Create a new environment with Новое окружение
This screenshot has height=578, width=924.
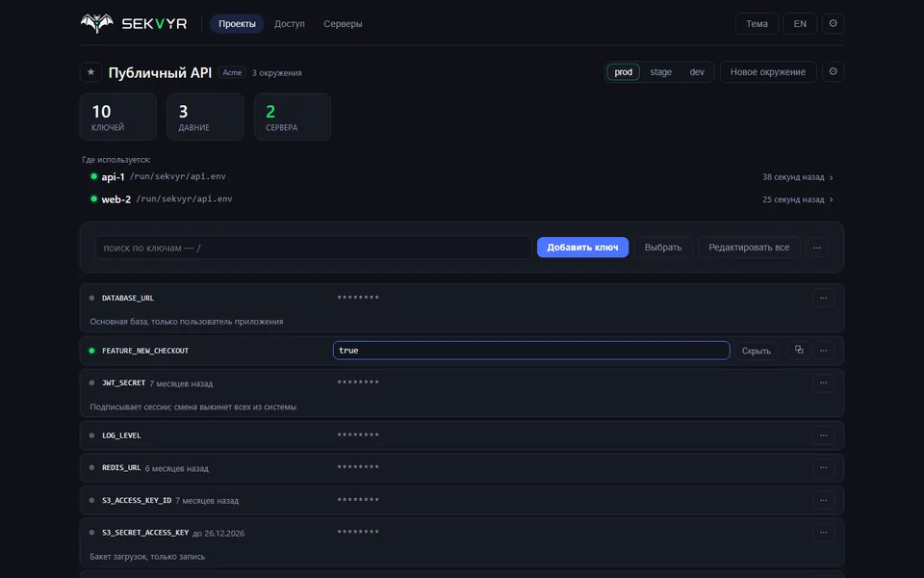click(768, 72)
